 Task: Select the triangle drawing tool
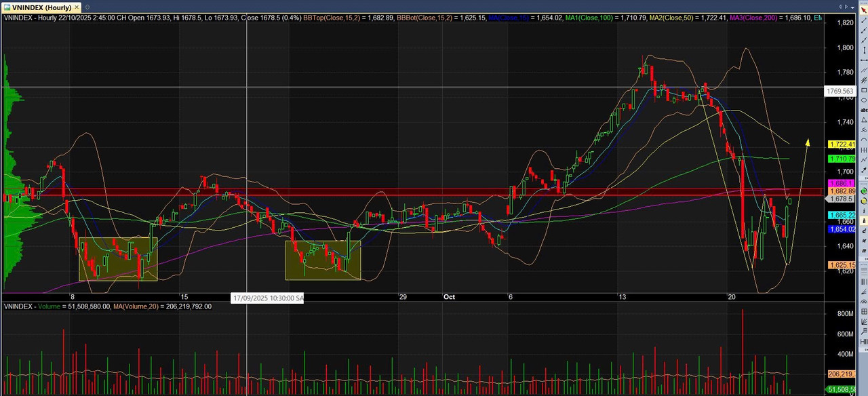coord(863,119)
